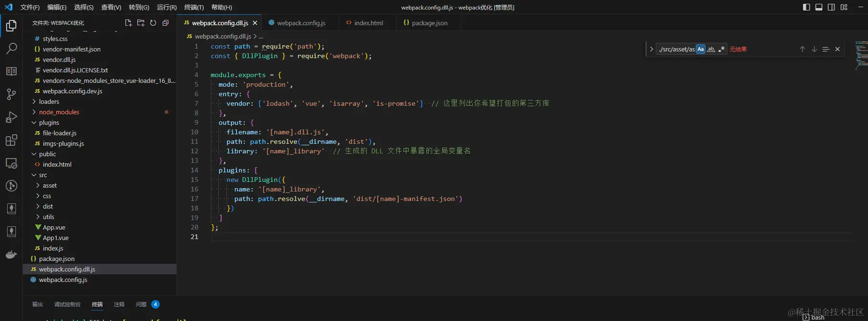Click the New File icon in Explorer header

click(x=128, y=23)
